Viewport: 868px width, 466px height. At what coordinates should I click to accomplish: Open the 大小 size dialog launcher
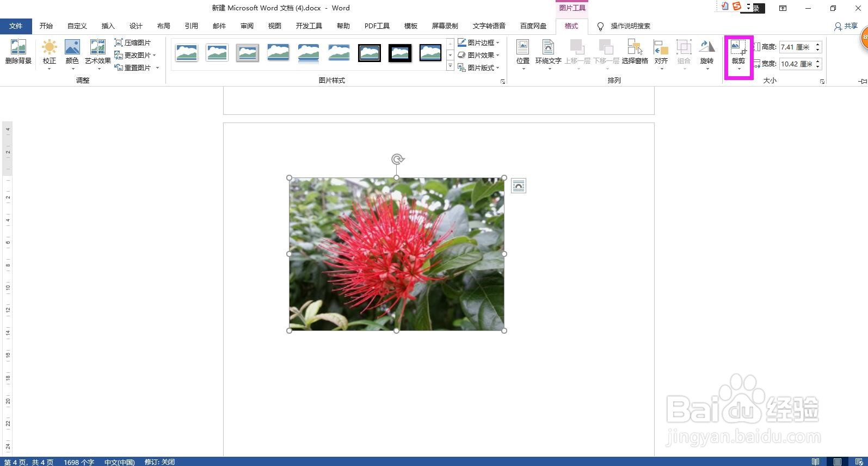tap(822, 82)
